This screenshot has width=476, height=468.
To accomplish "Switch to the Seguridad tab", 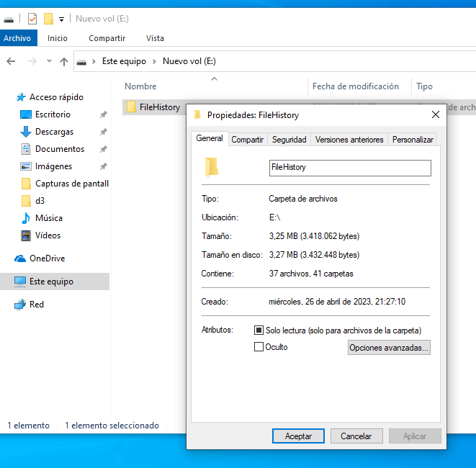I will point(289,140).
